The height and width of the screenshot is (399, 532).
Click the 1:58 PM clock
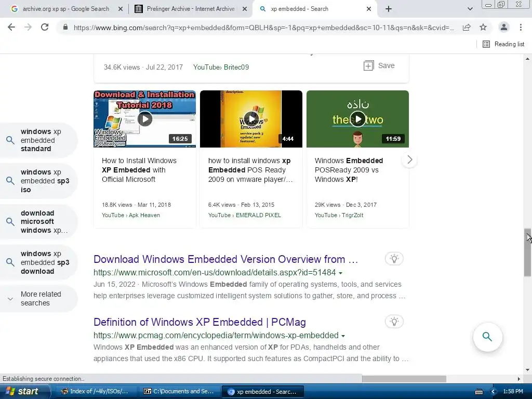pos(513,392)
